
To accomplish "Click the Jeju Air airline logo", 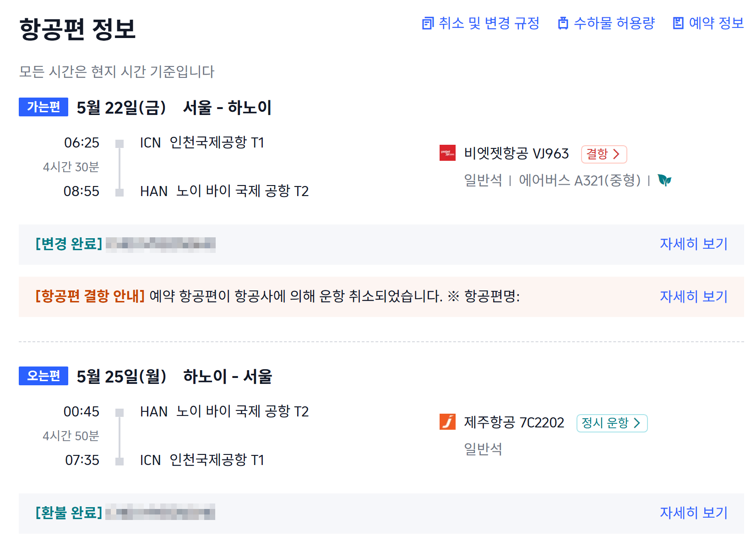I will [447, 422].
